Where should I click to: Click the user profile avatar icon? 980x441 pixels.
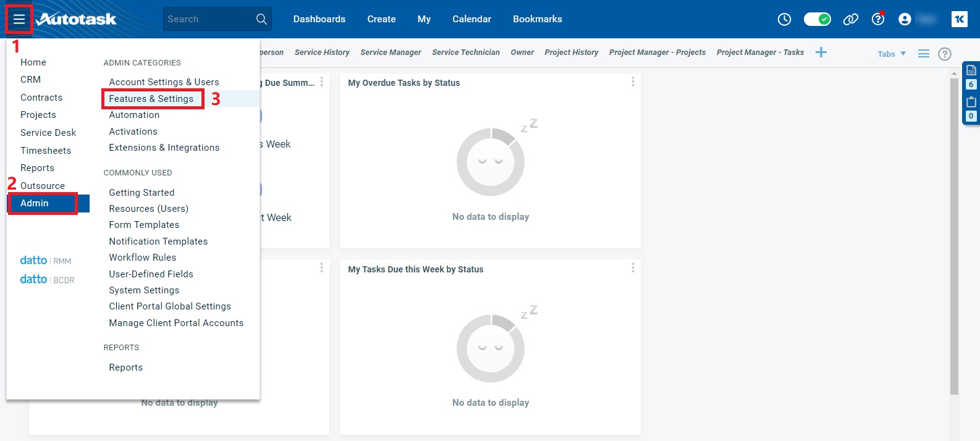tap(905, 20)
